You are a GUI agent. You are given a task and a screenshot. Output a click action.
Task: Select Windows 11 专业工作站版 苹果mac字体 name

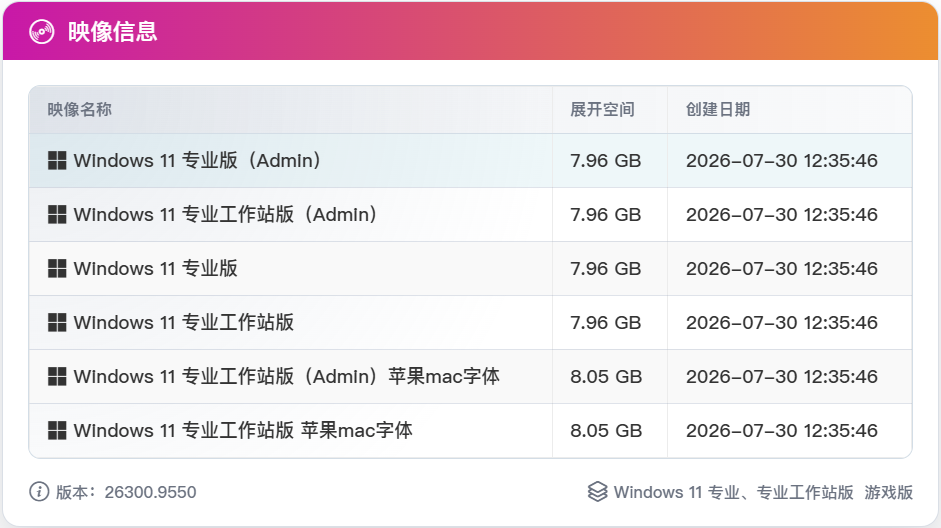click(x=243, y=431)
